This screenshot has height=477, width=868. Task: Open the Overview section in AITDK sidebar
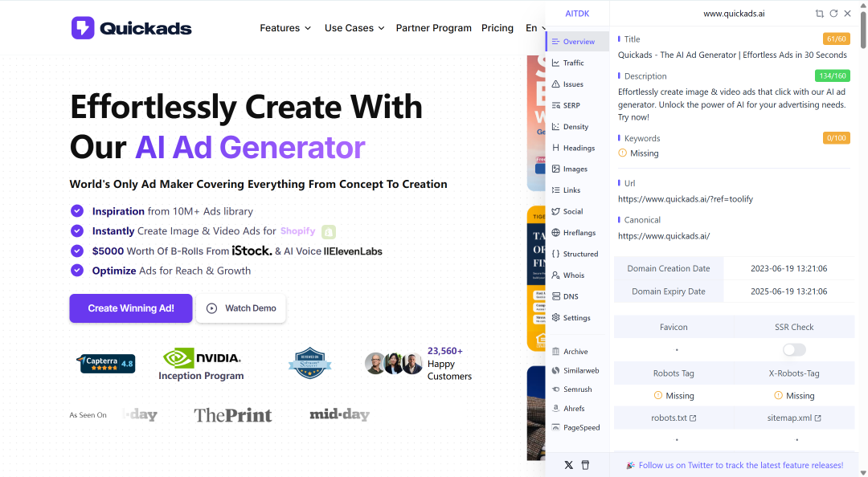tap(577, 42)
